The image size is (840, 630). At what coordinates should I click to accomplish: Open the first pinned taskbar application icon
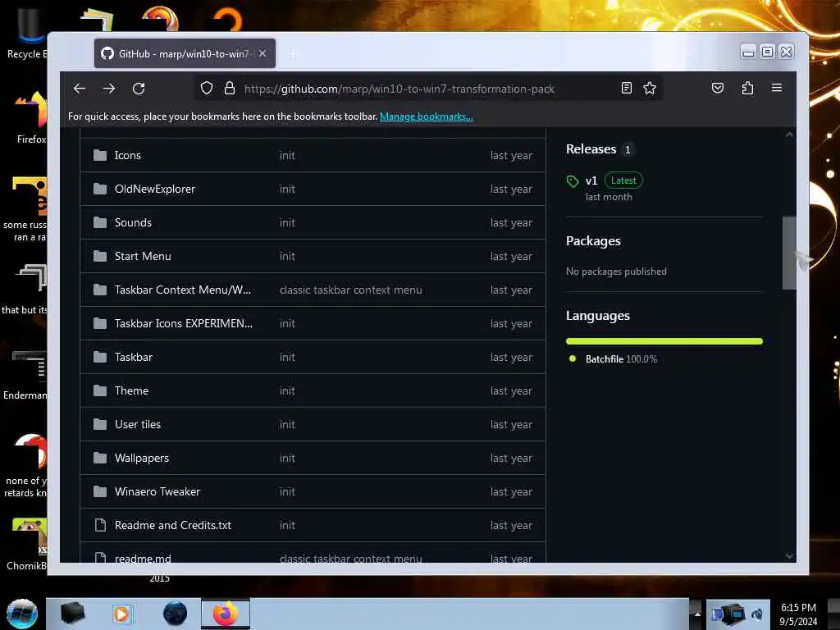(x=72, y=614)
